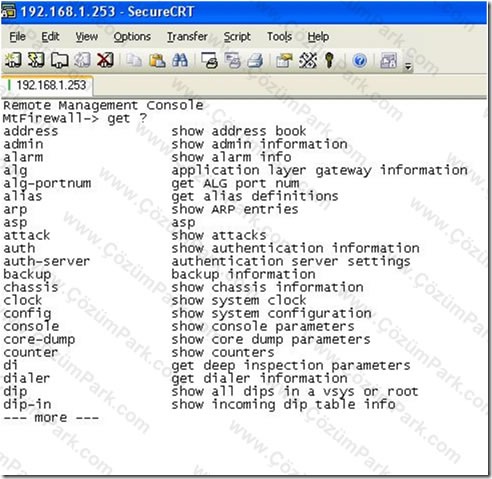The width and height of the screenshot is (492, 479).
Task: Click the printer icon
Action: [x=255, y=61]
